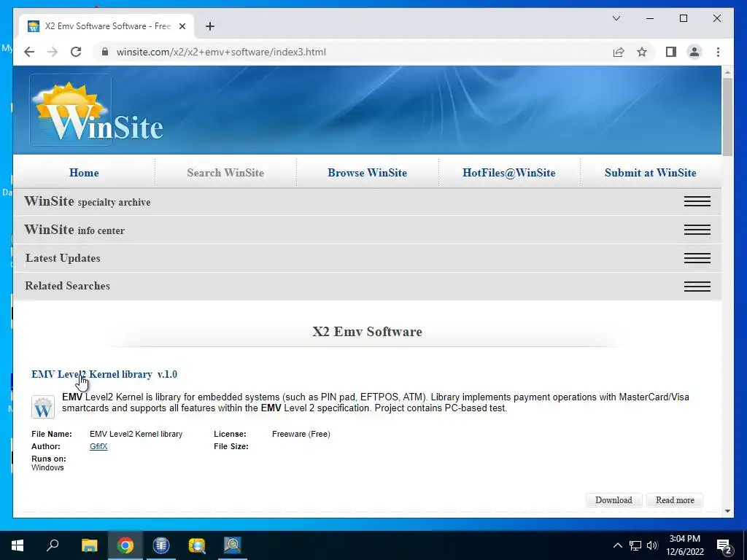Open the notification center icon
This screenshot has height=560, width=747.
[724, 545]
